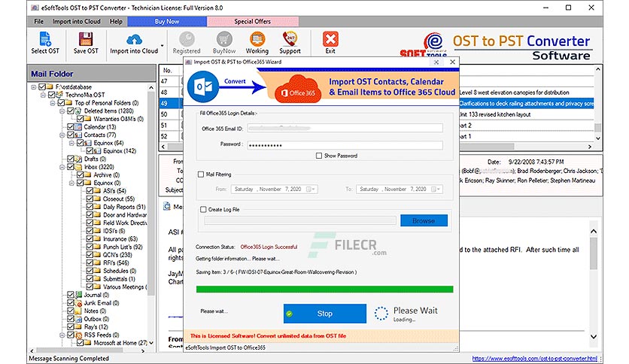Open the Help menu
The width and height of the screenshot is (629, 364).
point(116,21)
